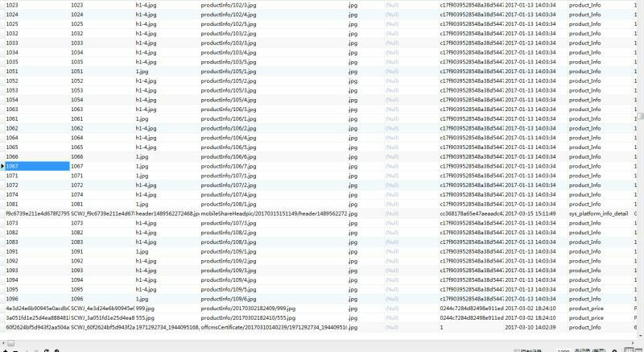
Task: Click the delete record minus icon
Action: coord(15,350)
